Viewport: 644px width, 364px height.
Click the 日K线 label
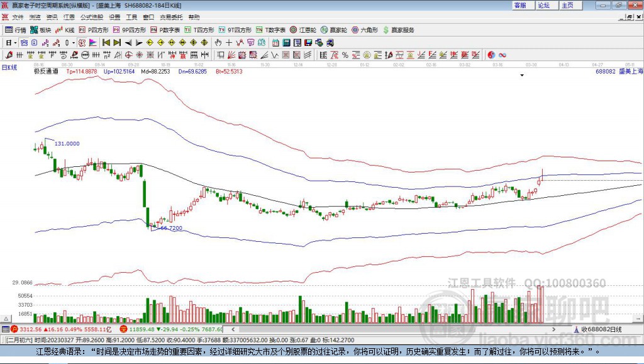[9, 68]
